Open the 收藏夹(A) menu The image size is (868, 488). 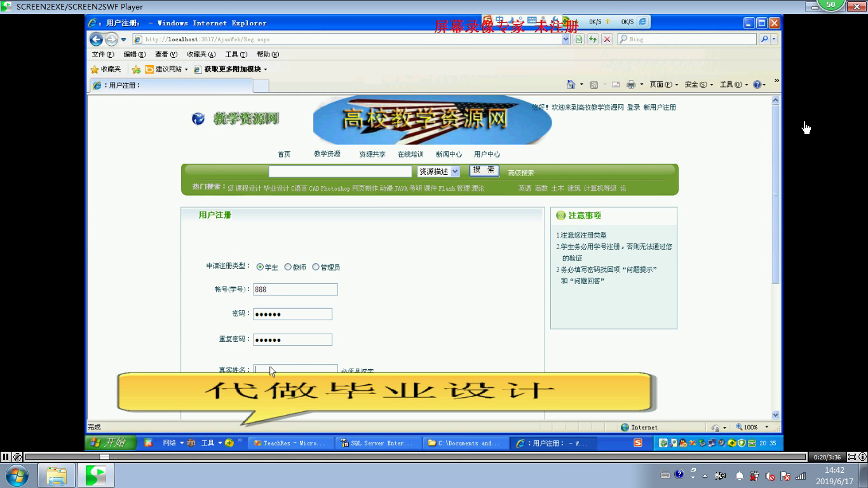pyautogui.click(x=201, y=55)
